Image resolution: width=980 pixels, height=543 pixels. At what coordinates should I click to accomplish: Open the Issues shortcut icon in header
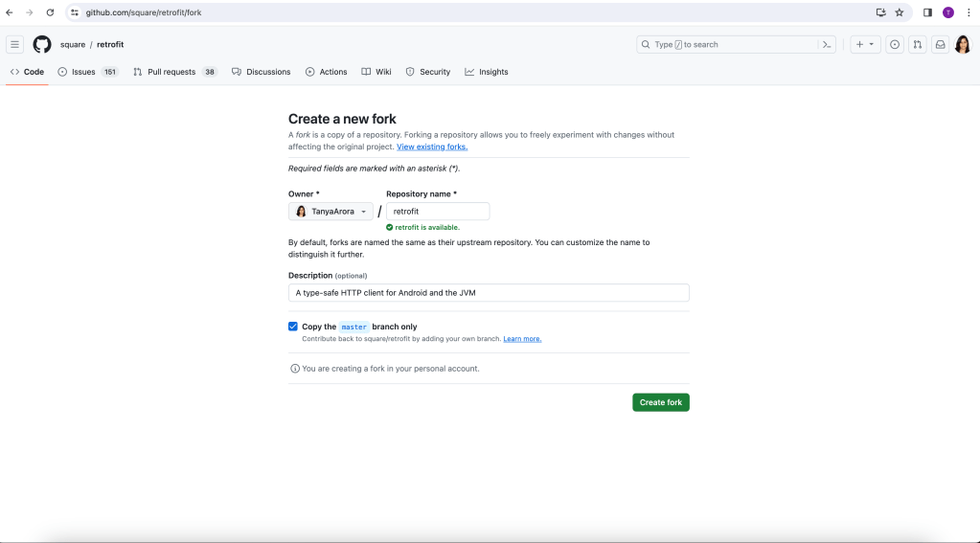point(894,44)
